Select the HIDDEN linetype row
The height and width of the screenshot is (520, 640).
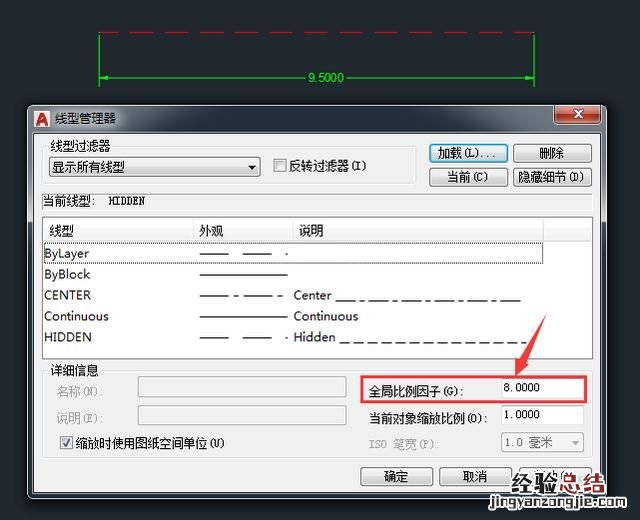pyautogui.click(x=293, y=337)
